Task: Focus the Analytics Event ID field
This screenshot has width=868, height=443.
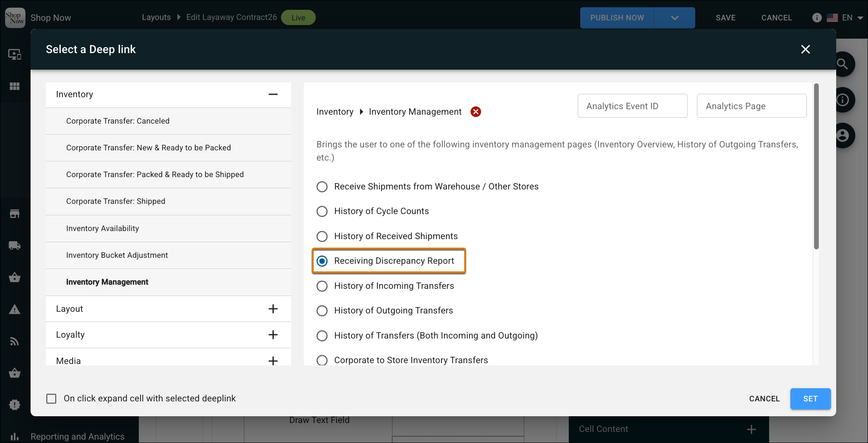Action: pyautogui.click(x=632, y=106)
